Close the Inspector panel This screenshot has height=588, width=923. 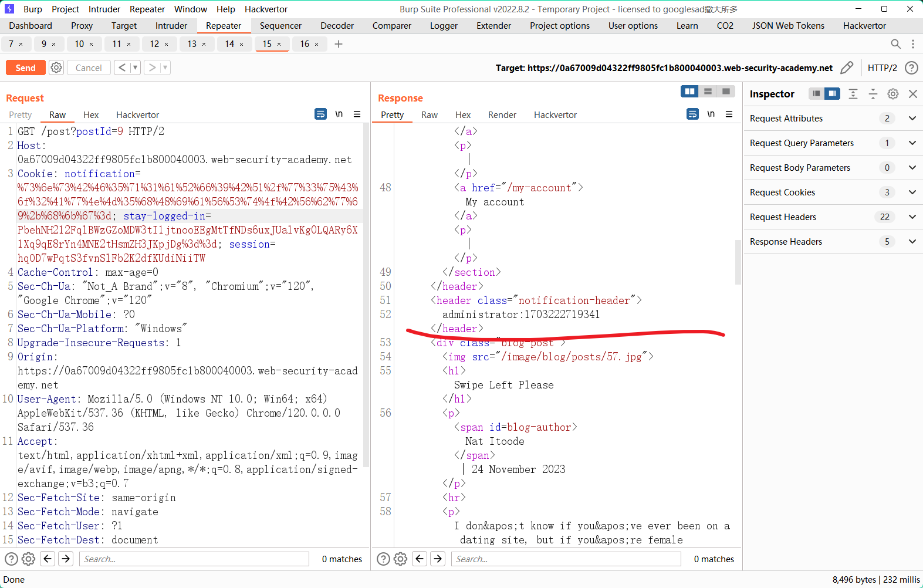(913, 94)
